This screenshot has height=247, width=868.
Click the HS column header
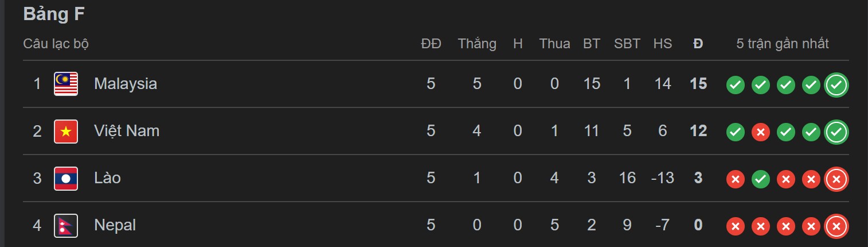662,44
